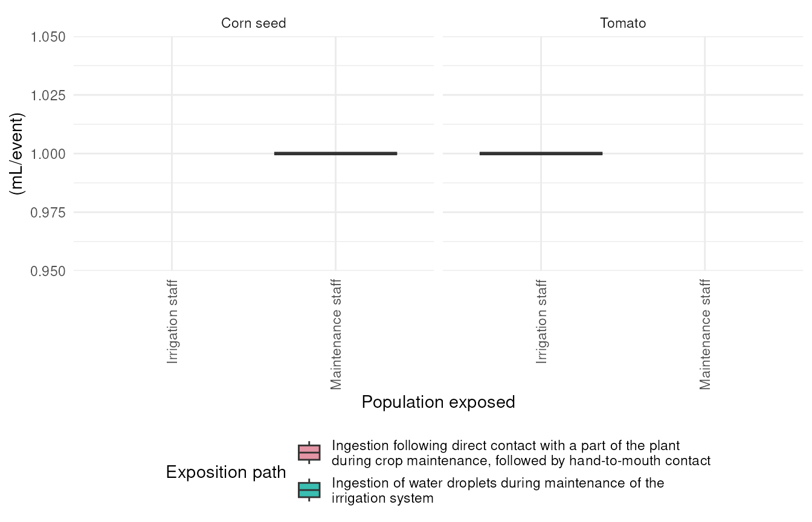Click the Maintenance staff label under Tomato
This screenshot has width=812, height=522.
tap(705, 334)
